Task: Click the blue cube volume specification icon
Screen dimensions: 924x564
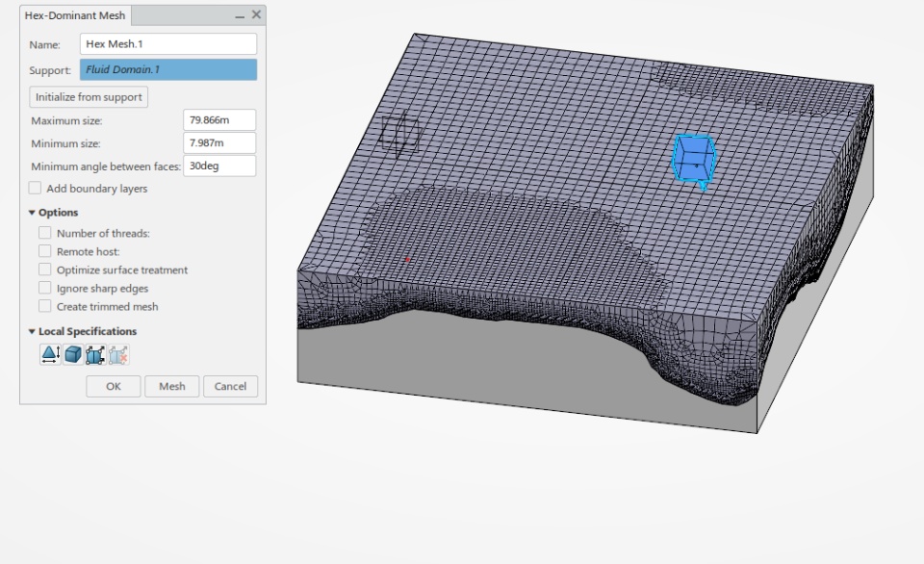Action: coord(73,354)
